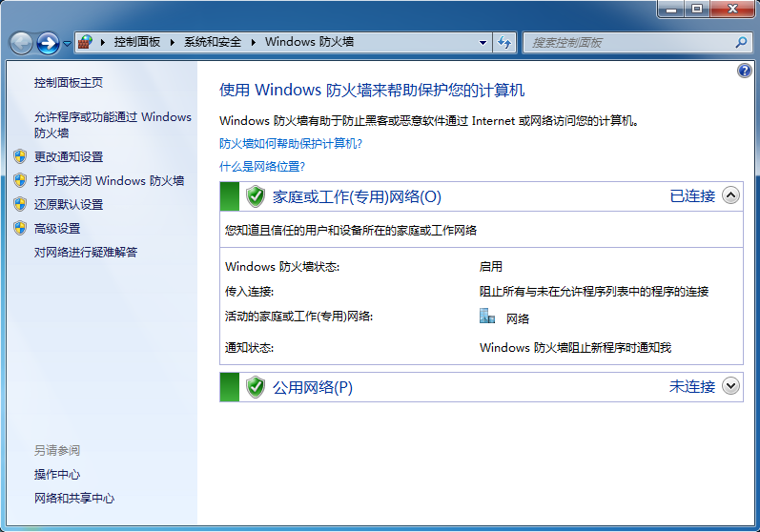This screenshot has height=532, width=760.
Task: Click green shield icon for 家庭或工作(专用)网络
Action: click(x=256, y=196)
